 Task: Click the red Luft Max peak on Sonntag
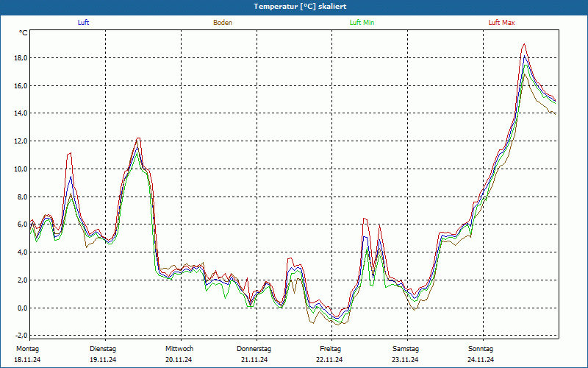[x=524, y=44]
